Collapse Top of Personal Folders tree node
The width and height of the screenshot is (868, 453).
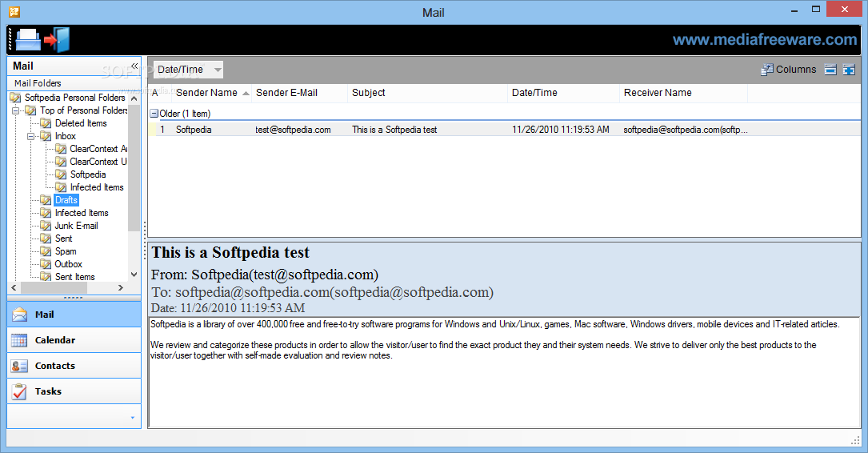pyautogui.click(x=15, y=110)
